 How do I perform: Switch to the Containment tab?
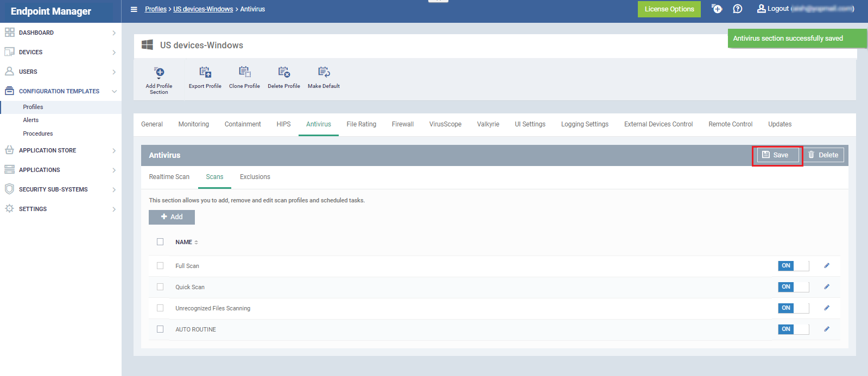click(243, 124)
